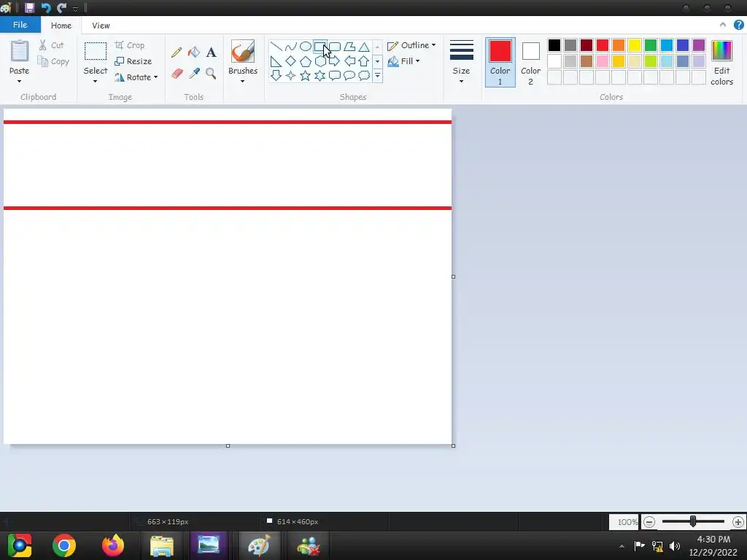747x560 pixels.
Task: Activate Color 2 selector
Action: pos(530,63)
